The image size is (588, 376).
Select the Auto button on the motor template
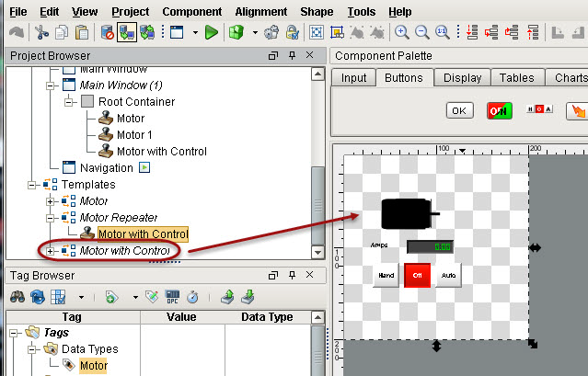coord(447,275)
